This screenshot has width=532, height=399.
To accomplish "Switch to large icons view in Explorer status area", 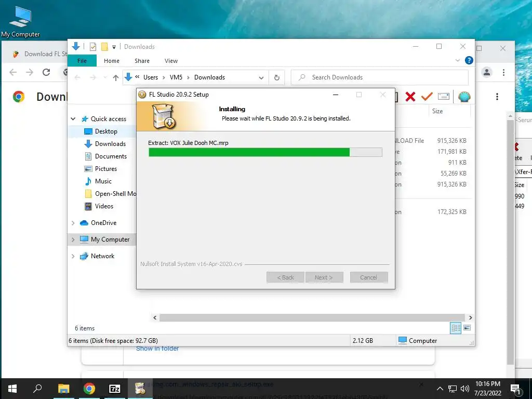I will (x=467, y=328).
